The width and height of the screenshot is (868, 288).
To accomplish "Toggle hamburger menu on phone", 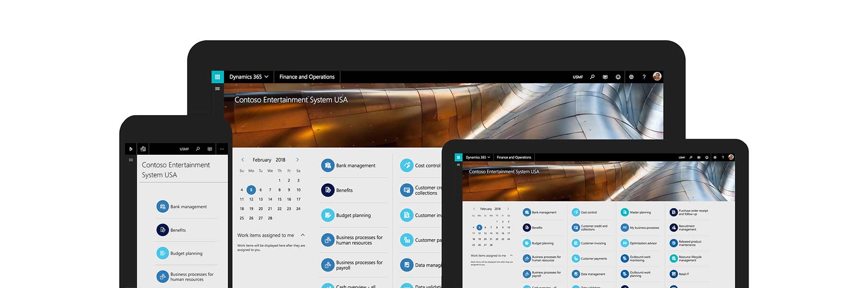I will tap(130, 160).
